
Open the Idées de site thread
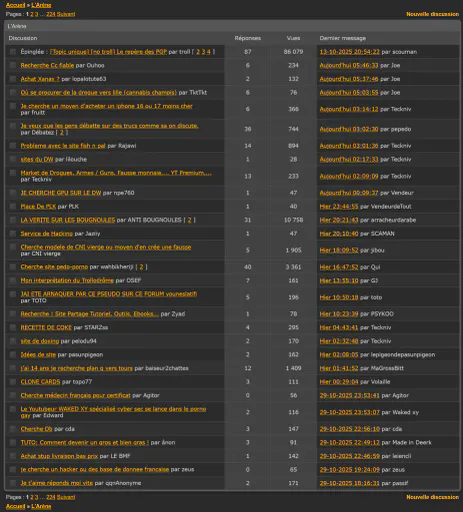38,354
